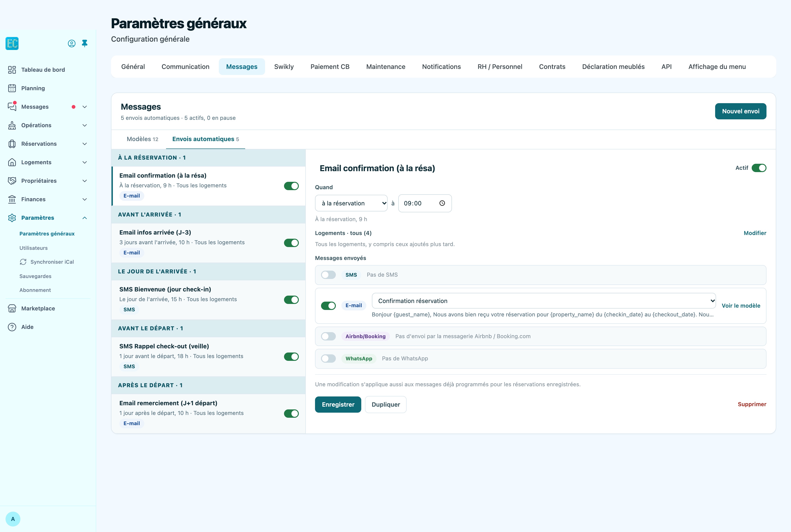Enable the WhatsApp channel toggle
The height and width of the screenshot is (532, 791).
[328, 359]
